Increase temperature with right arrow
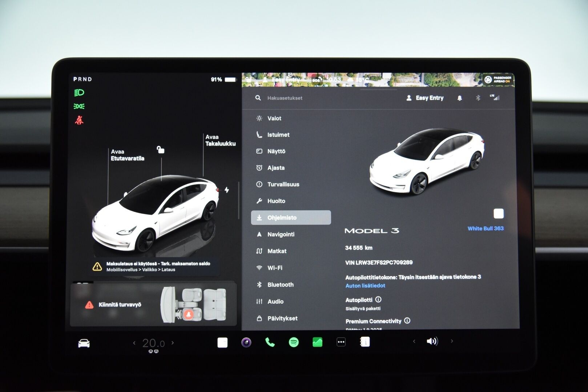Viewport: 588px width, 392px height. [173, 343]
